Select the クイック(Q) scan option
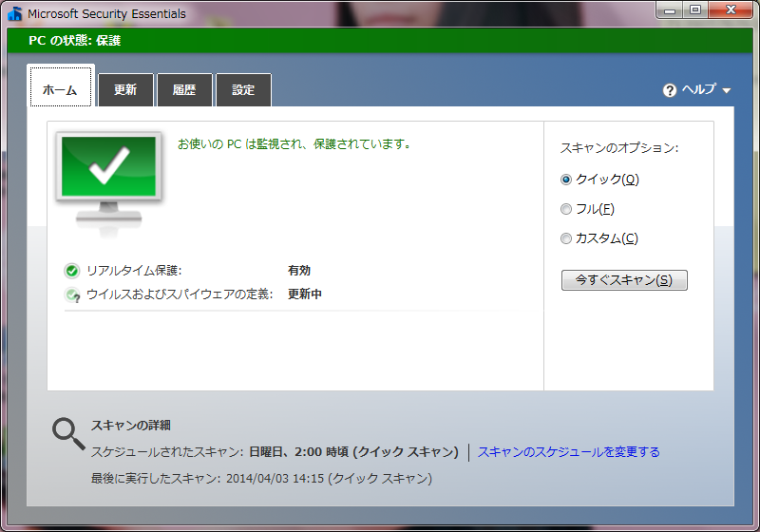 (x=565, y=180)
